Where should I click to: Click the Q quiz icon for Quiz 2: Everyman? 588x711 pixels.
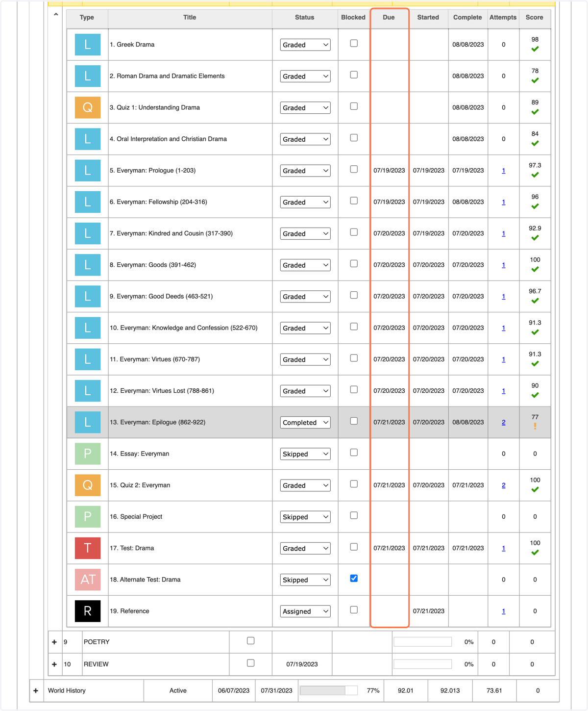point(88,485)
